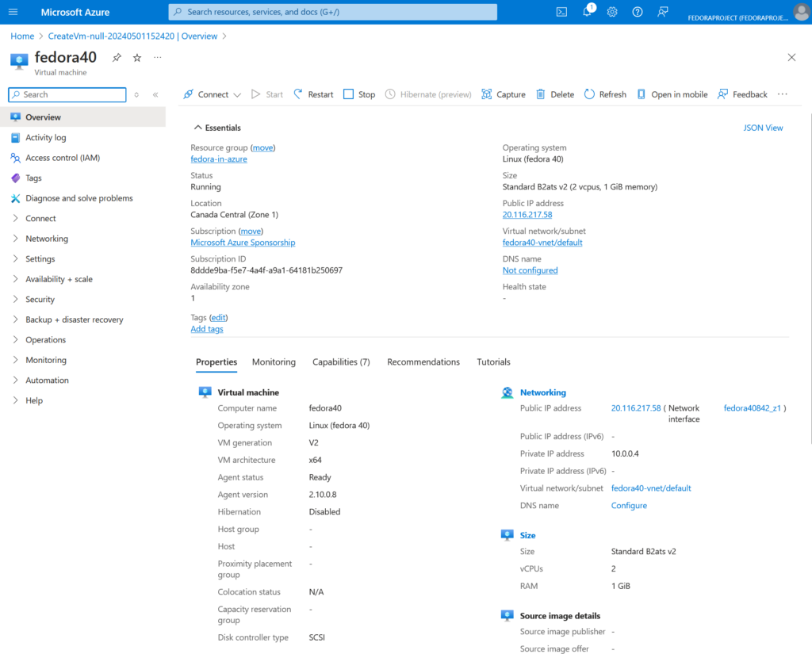Click DNS name Not configured link
Viewport: 812px width, 658px height.
pyautogui.click(x=530, y=270)
